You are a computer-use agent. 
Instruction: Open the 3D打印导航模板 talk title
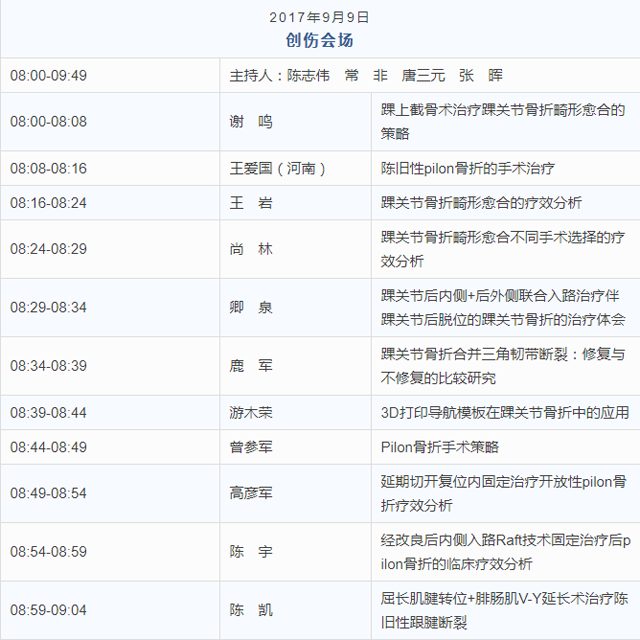coord(504,412)
